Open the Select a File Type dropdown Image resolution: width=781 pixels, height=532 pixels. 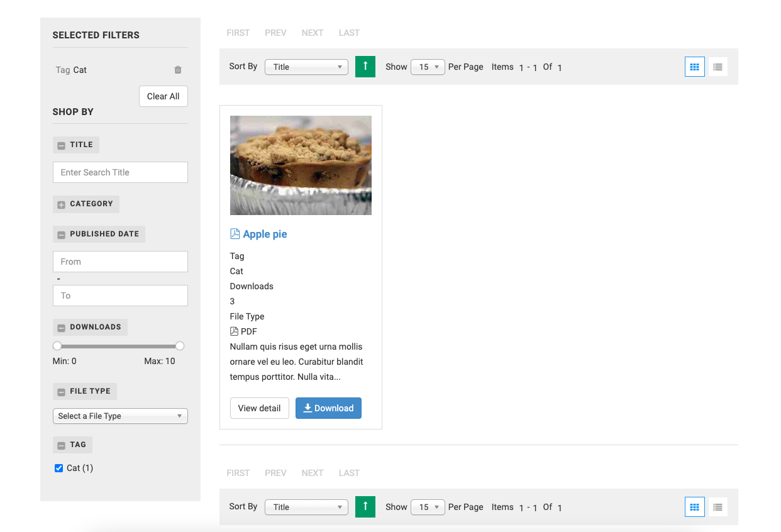click(x=120, y=416)
